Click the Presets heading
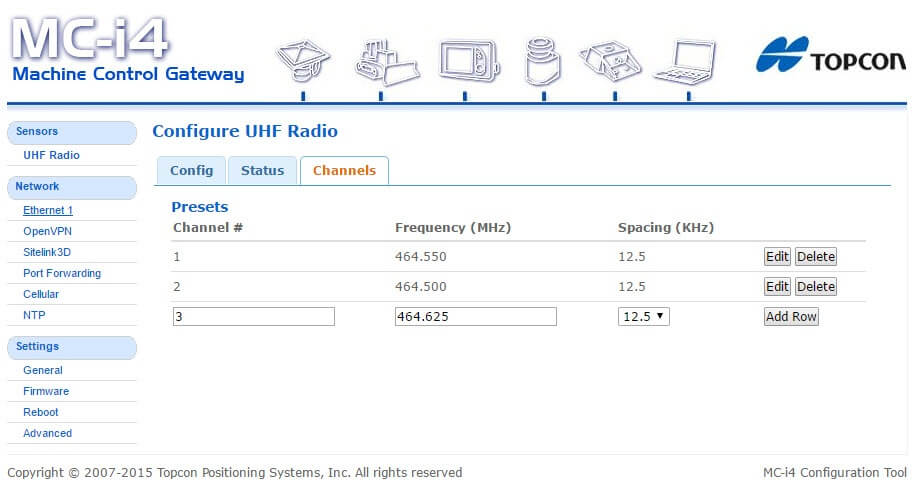Image resolution: width=917 pixels, height=488 pixels. click(199, 207)
